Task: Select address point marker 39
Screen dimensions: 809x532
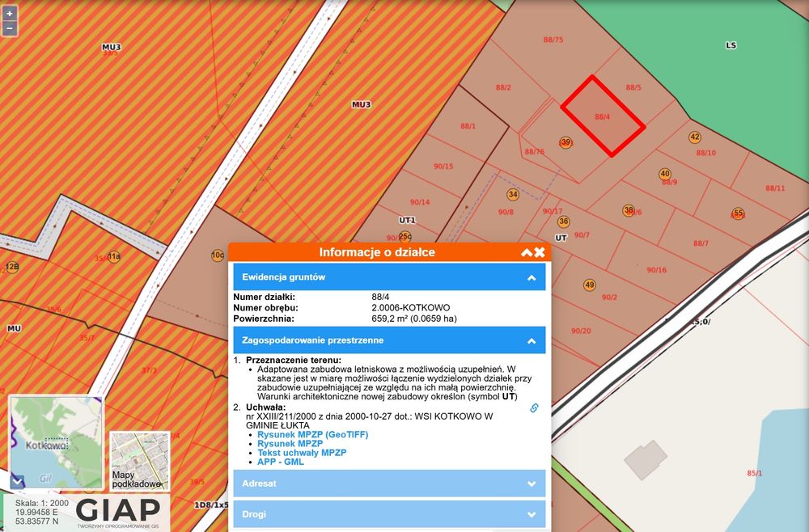Action: [x=566, y=142]
